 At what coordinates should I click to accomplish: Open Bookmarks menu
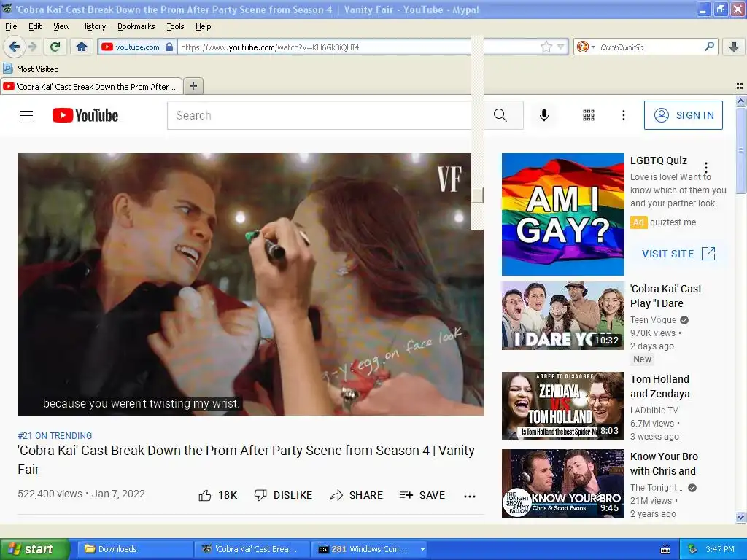click(136, 26)
